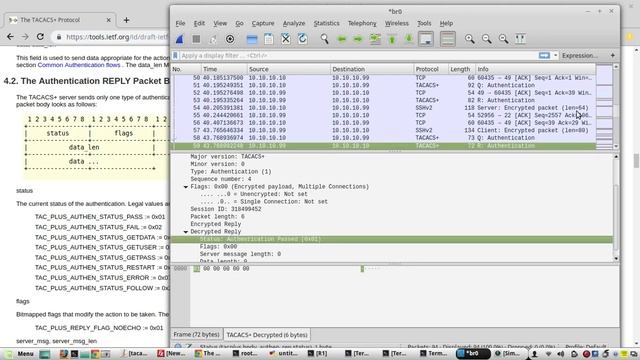The width and height of the screenshot is (640, 360).
Task: Switch to TACACS+ Decrypted (6 bytes) tab
Action: 267,335
